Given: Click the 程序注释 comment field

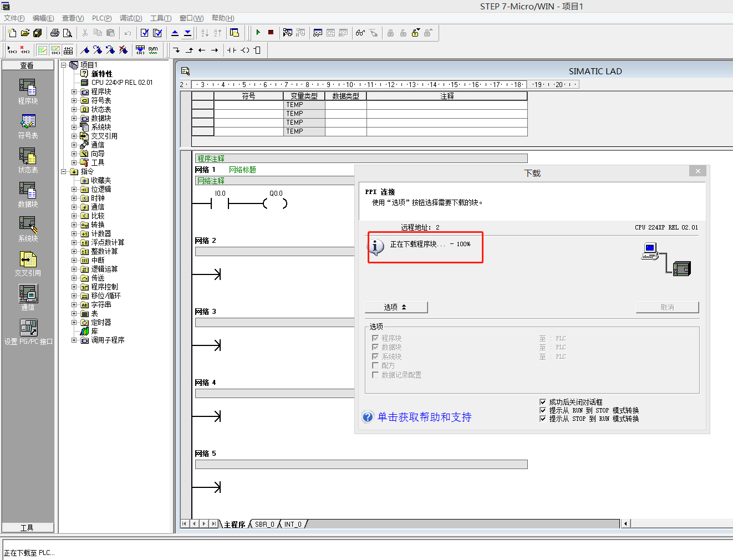Looking at the screenshot, I should (361, 159).
